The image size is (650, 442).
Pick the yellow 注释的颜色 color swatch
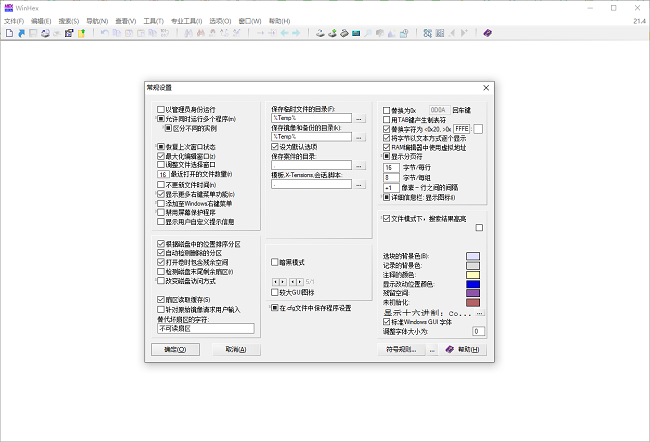click(x=472, y=274)
